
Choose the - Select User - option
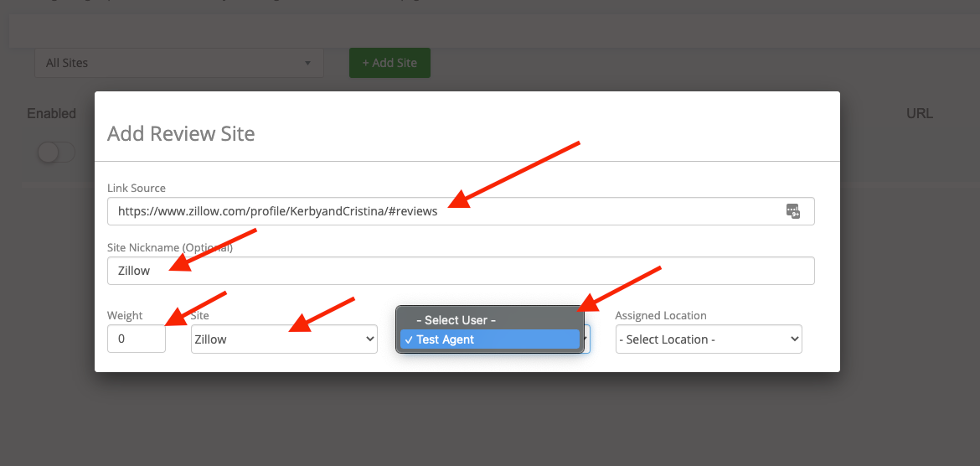coord(456,319)
